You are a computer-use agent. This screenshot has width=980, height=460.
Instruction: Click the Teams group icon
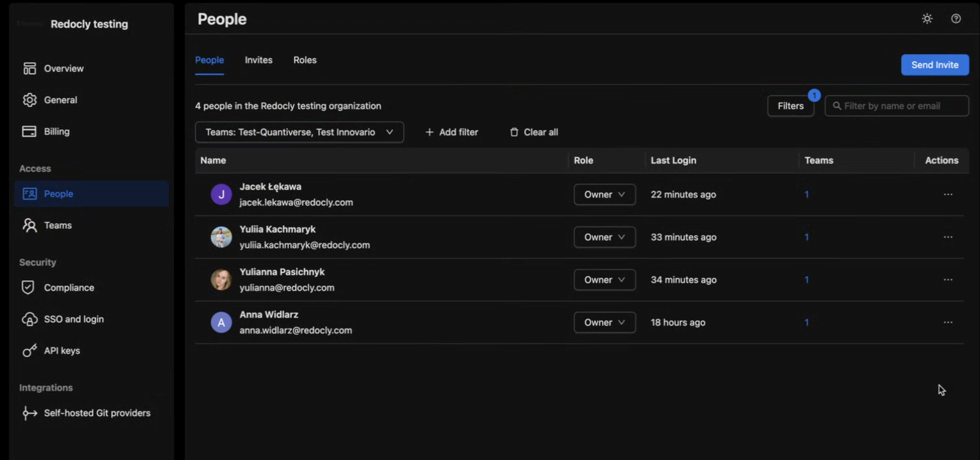pyautogui.click(x=29, y=225)
